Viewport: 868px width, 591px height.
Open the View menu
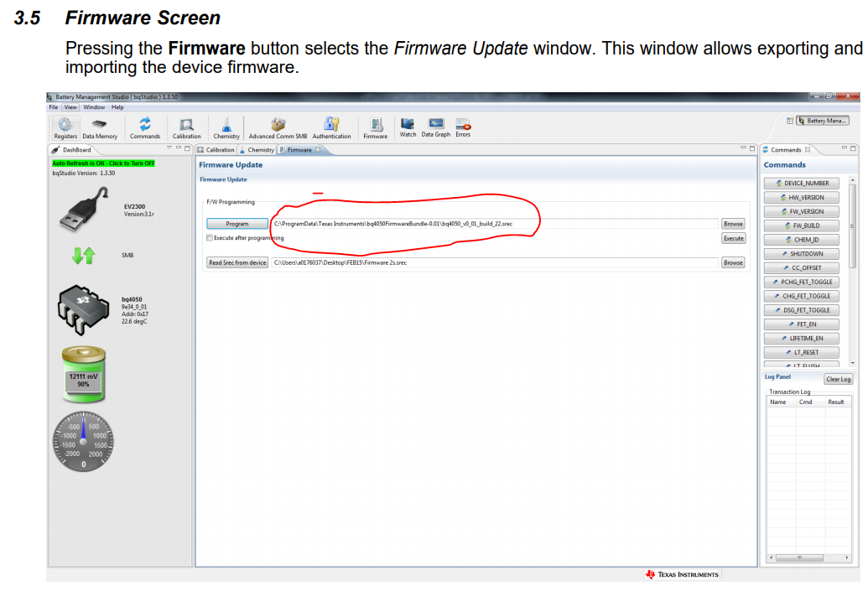click(70, 107)
